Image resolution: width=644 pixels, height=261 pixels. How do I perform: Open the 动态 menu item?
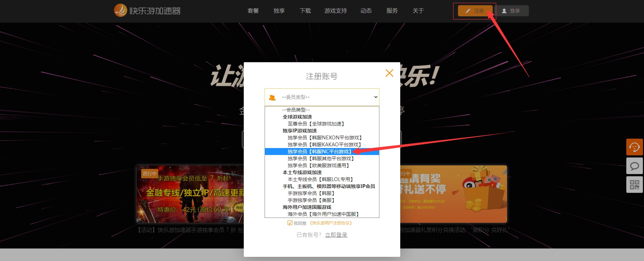point(366,11)
